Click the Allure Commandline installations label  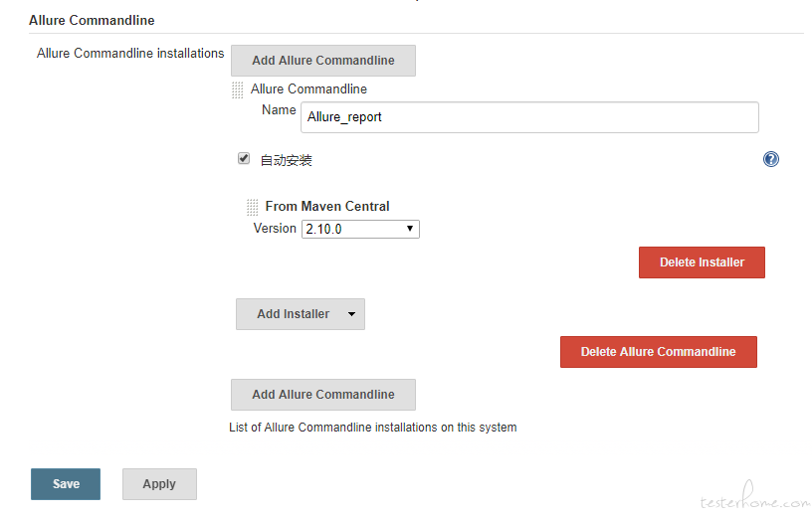(130, 54)
